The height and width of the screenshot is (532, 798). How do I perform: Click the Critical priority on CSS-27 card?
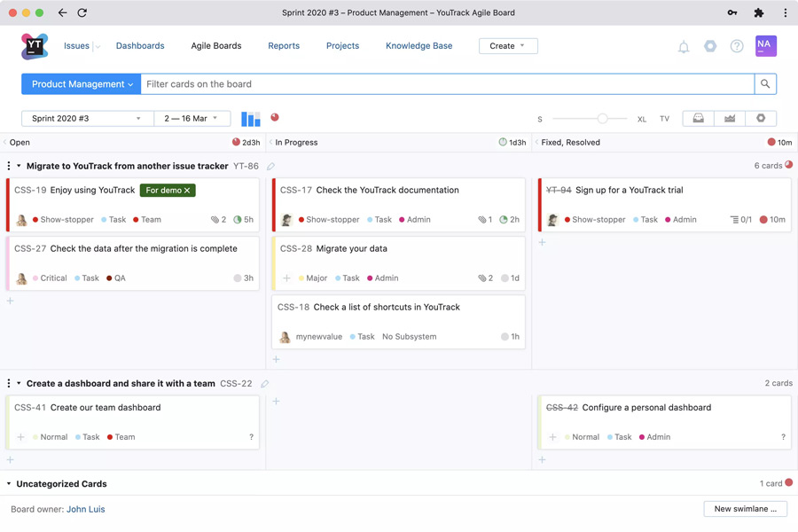pos(50,278)
